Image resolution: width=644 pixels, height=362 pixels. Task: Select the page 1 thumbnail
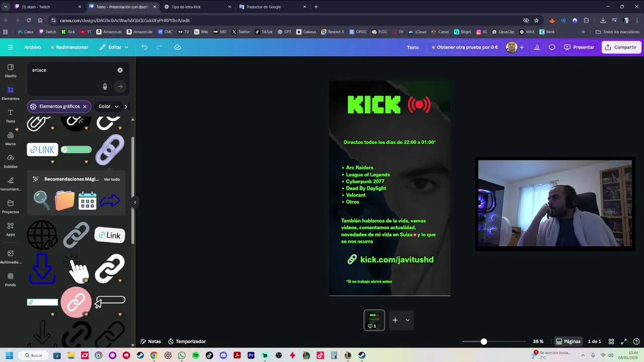pos(374,320)
